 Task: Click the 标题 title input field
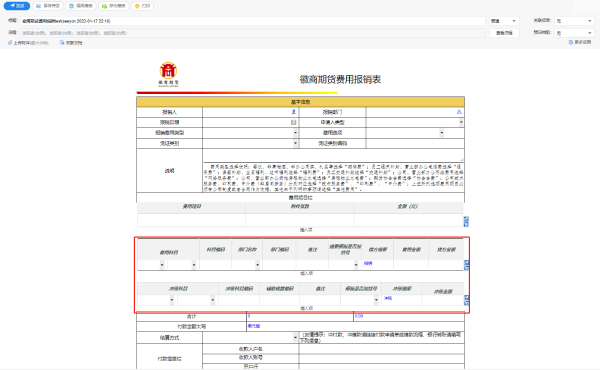point(253,21)
